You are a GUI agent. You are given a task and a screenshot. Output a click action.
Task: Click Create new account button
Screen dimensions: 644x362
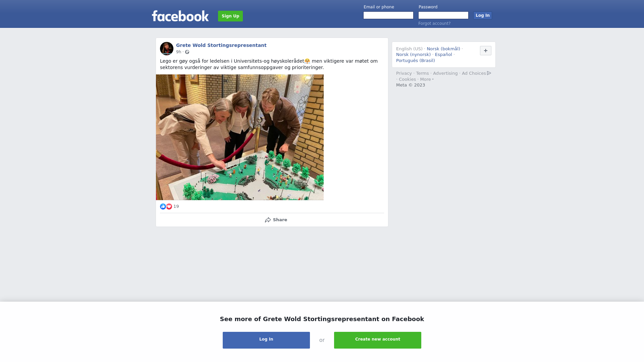tap(378, 340)
